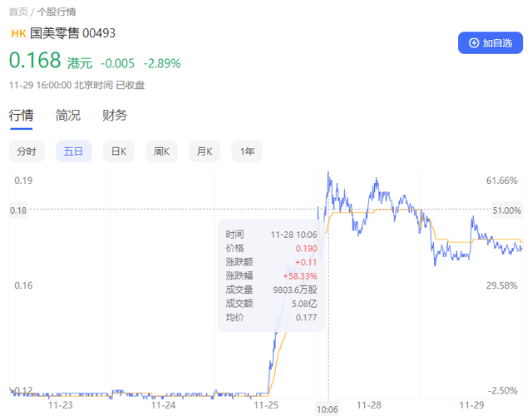
Task: Select the 分时 chart period
Action: point(27,151)
